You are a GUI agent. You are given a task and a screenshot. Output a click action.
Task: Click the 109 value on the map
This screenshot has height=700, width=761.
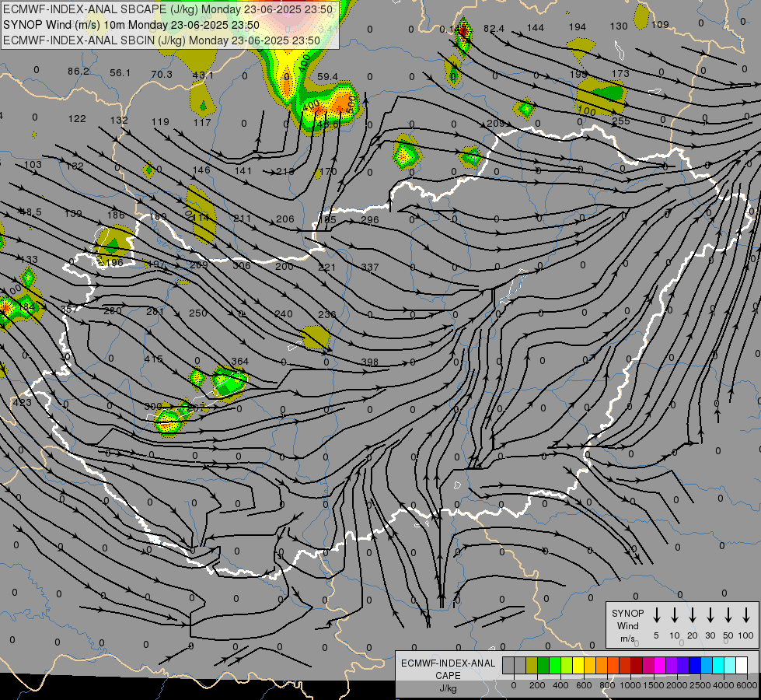point(660,24)
